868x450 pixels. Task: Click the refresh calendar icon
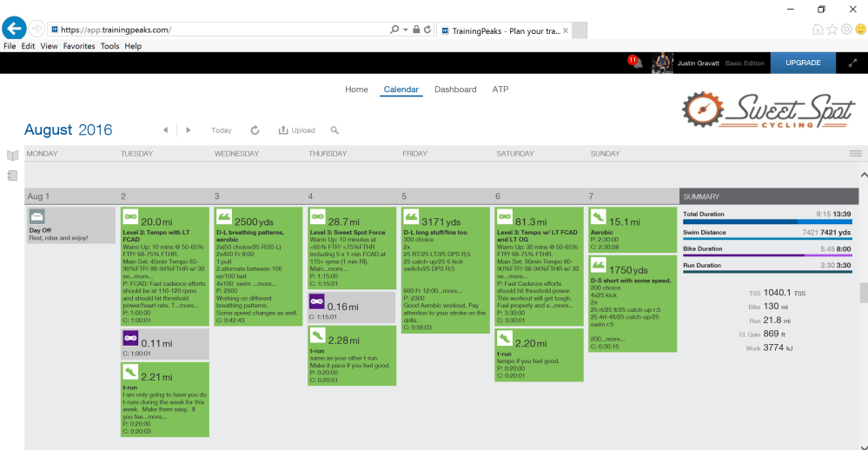[255, 130]
